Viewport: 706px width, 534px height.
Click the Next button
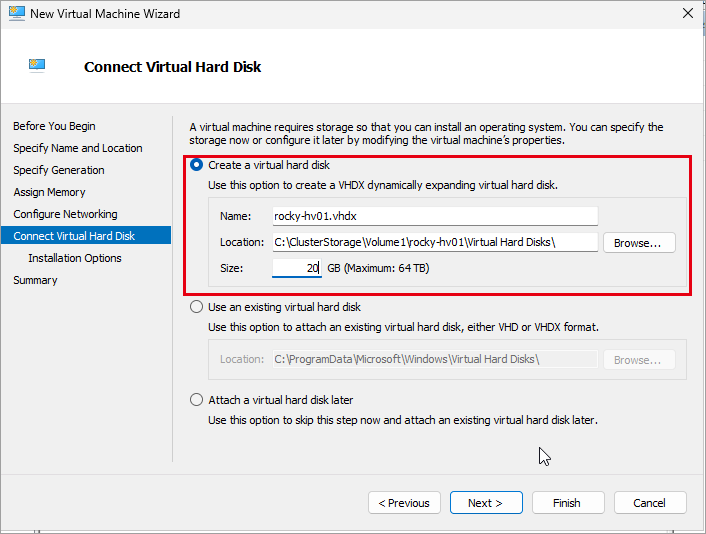click(x=486, y=502)
